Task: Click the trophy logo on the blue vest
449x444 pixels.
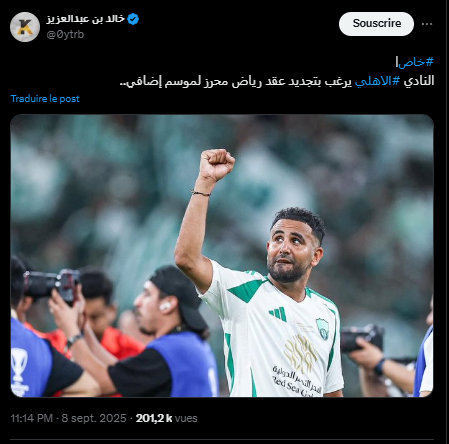Action: 19,371
